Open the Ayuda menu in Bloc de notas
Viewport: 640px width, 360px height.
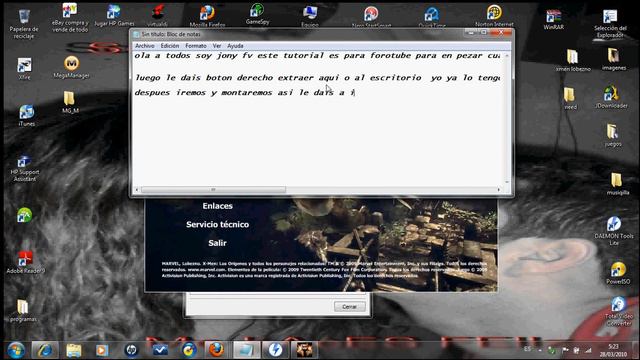(235, 46)
